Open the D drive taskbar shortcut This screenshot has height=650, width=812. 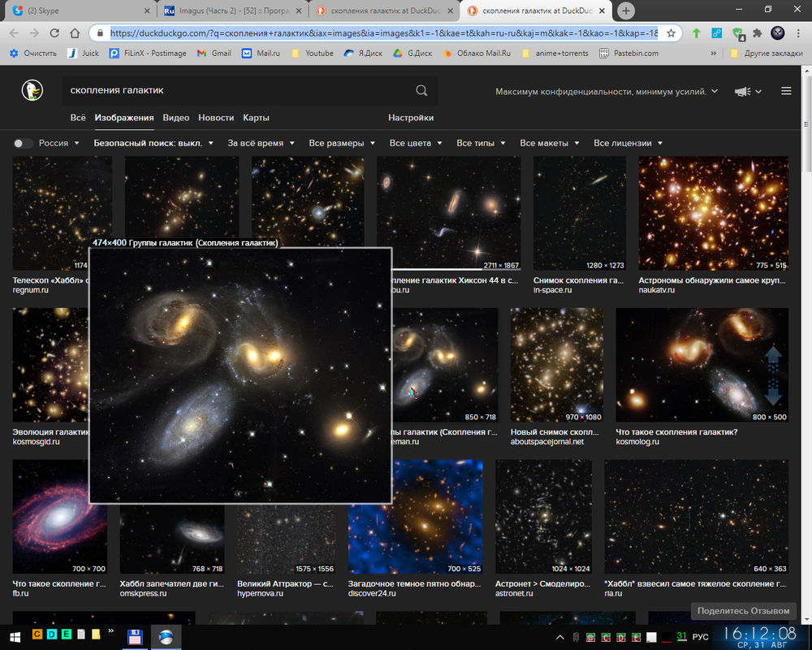point(52,634)
